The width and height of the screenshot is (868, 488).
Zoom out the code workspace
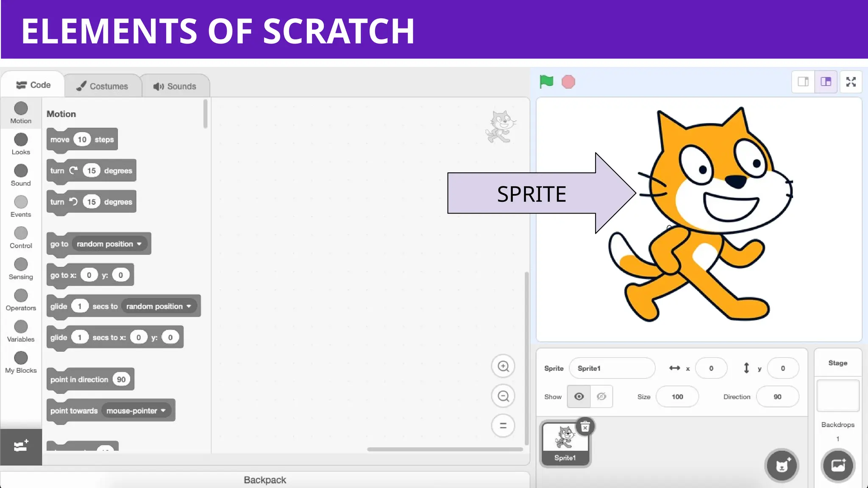click(x=503, y=396)
